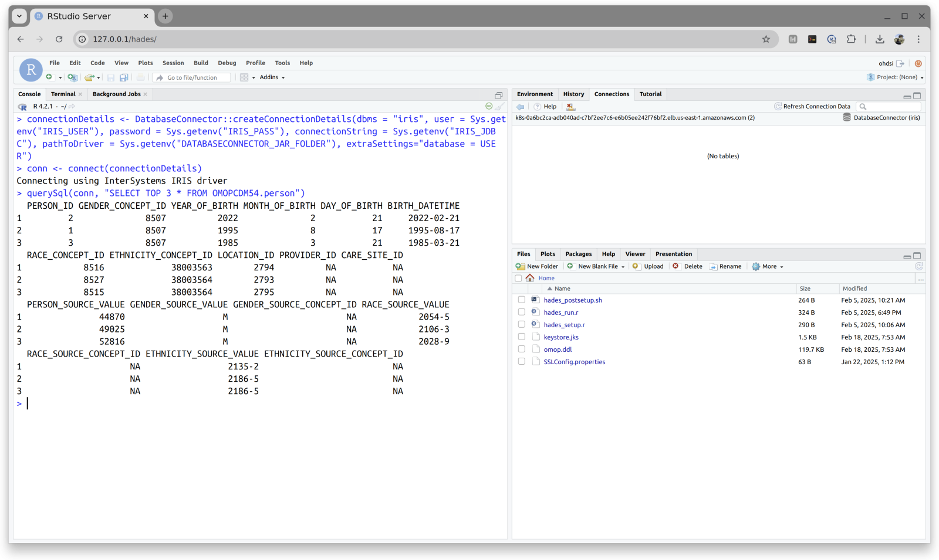This screenshot has height=560, width=939.
Task: Click the Create a project icon
Action: click(x=72, y=77)
